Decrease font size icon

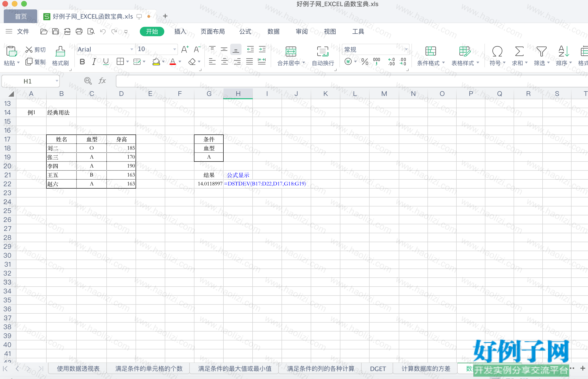point(197,49)
